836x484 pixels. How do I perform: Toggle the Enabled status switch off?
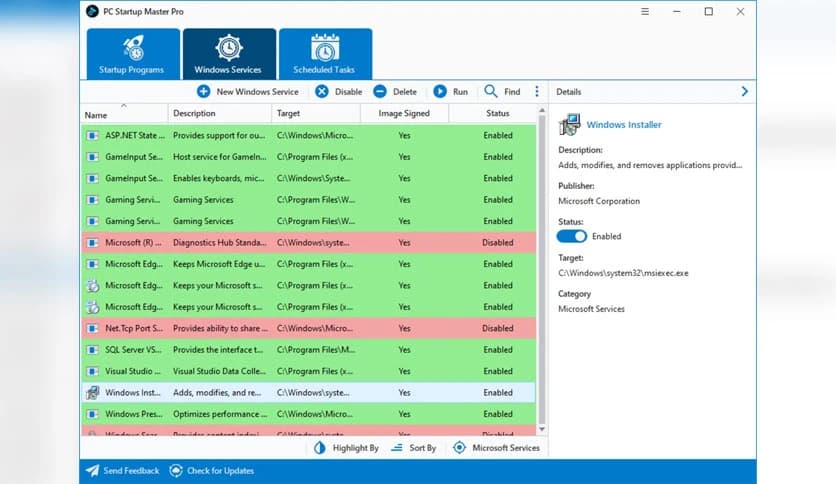(x=572, y=236)
